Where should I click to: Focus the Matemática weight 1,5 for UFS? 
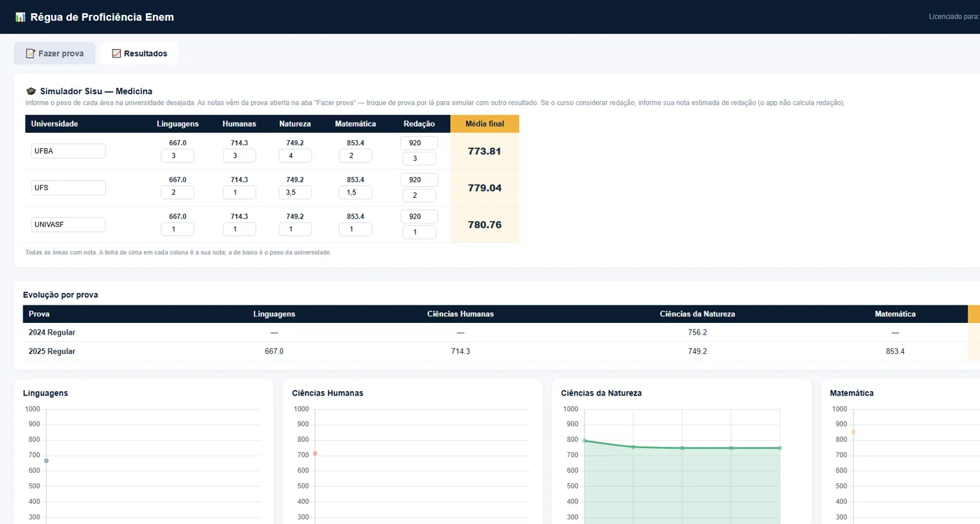pyautogui.click(x=355, y=193)
